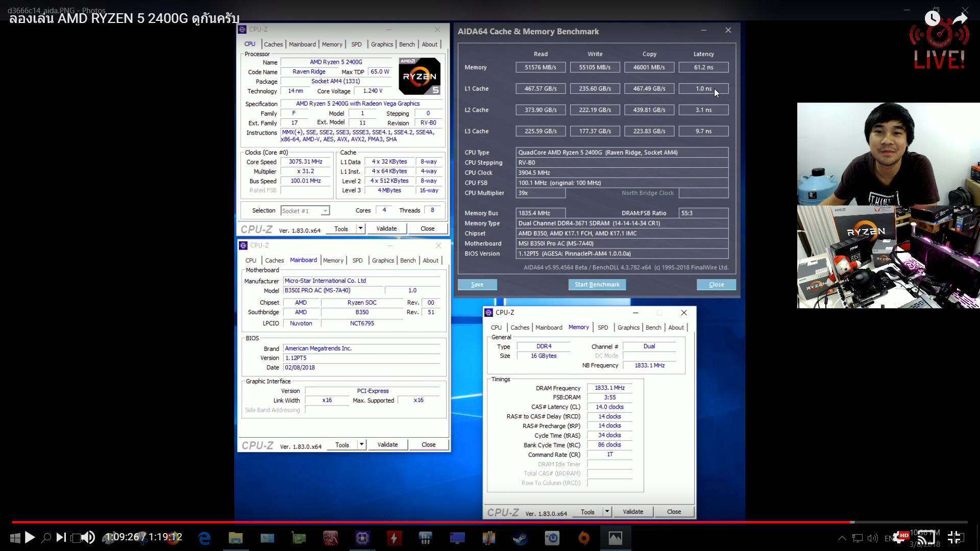The height and width of the screenshot is (551, 980).
Task: Click the green graphics card taskbar icon
Action: [299, 538]
